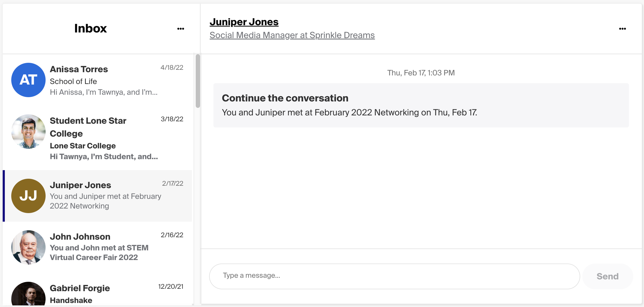
Task: Open Juniper Jones's profile link
Action: tap(244, 21)
